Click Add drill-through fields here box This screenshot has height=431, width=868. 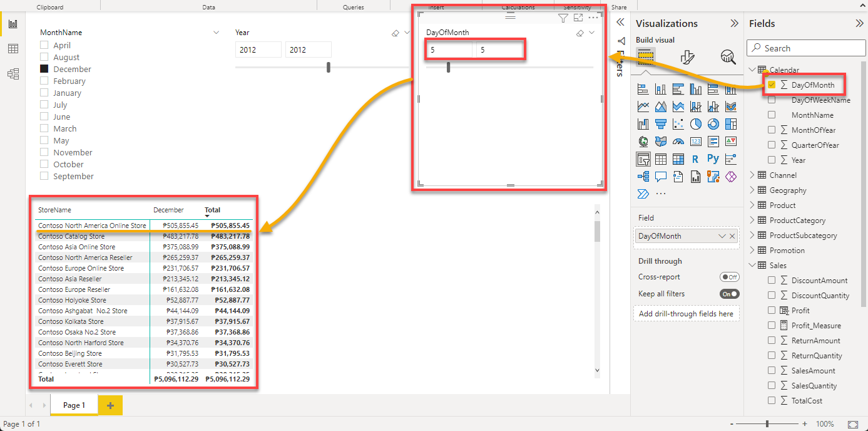pyautogui.click(x=687, y=314)
